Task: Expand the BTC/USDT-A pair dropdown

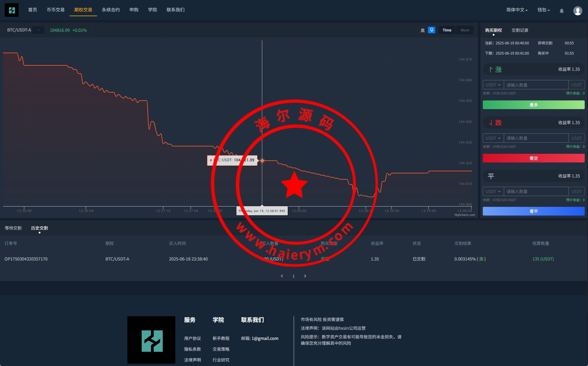Action: click(x=38, y=30)
